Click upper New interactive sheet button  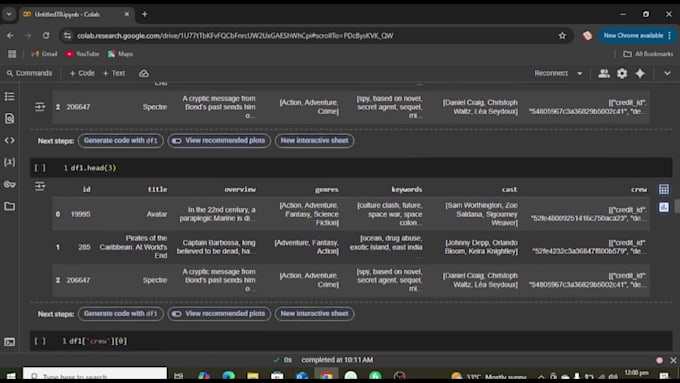point(314,141)
